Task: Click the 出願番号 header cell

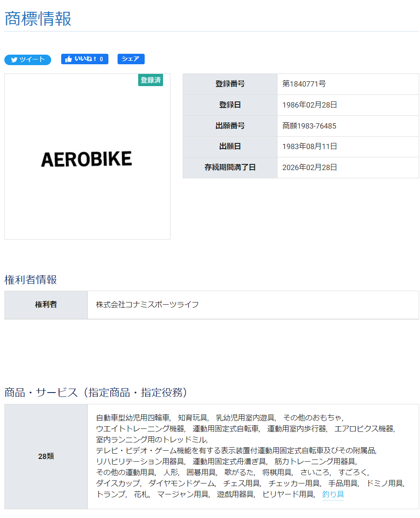Action: pyautogui.click(x=230, y=126)
